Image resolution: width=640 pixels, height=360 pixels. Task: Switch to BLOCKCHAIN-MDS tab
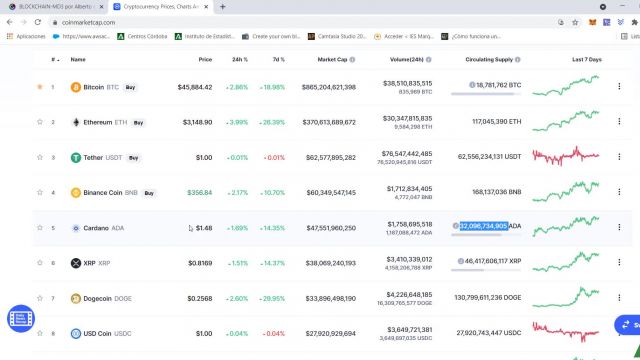click(56, 7)
